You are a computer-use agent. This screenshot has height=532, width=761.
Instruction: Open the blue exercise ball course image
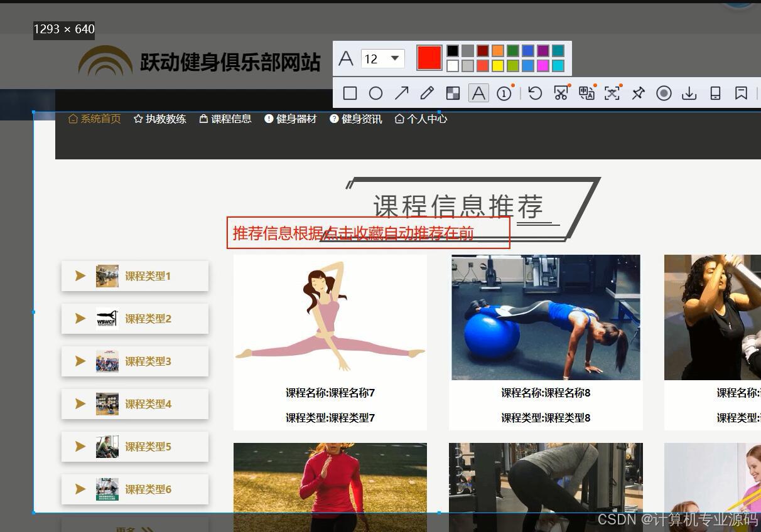[546, 317]
